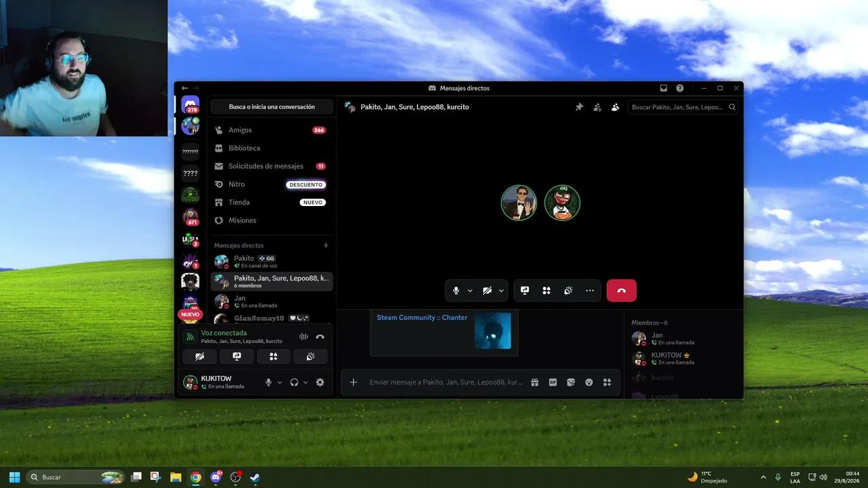Open the KUKITOW user profile panel
This screenshot has height=488, width=868.
220,382
